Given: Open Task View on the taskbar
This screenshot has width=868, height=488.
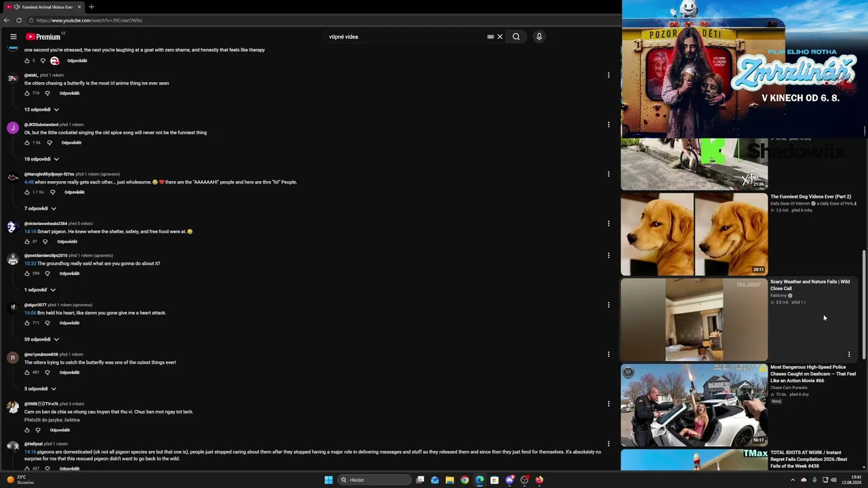Looking at the screenshot, I should pos(420,480).
